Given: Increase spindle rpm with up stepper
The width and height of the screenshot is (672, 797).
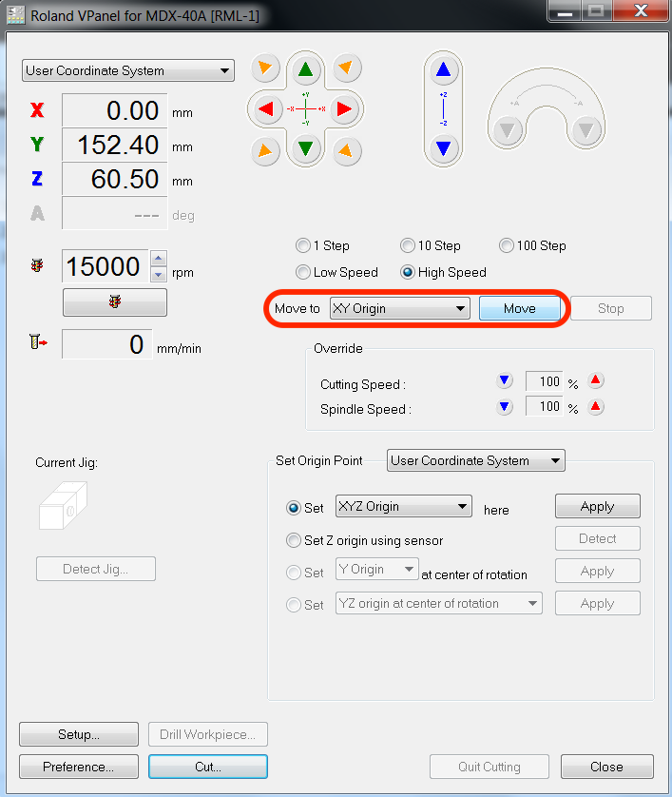Looking at the screenshot, I should pyautogui.click(x=159, y=258).
